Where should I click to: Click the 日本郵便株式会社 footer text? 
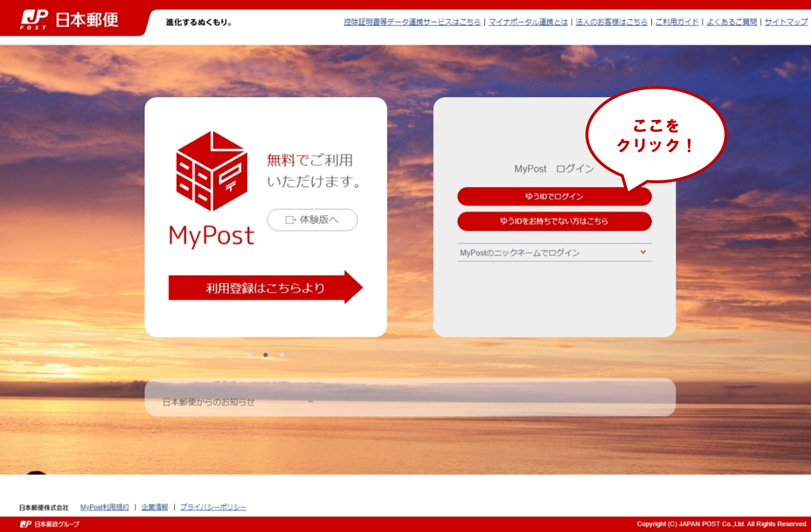pyautogui.click(x=44, y=507)
